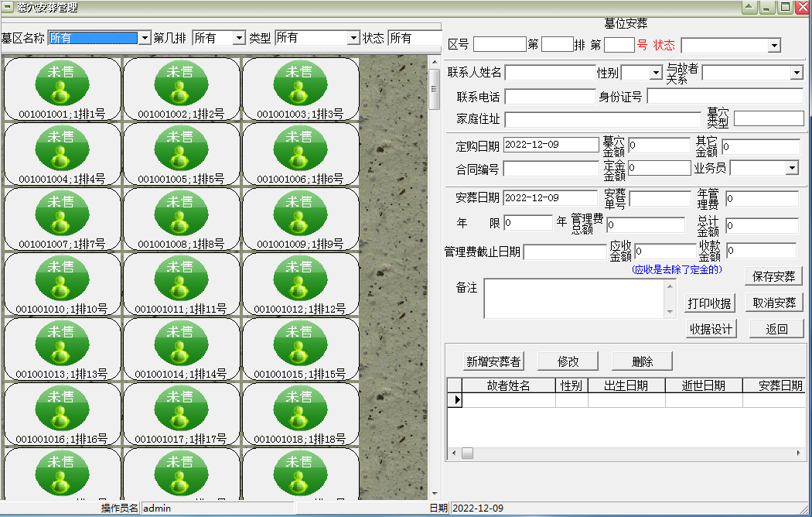The image size is (812, 517).
Task: Click the 定购日期 date field
Action: (551, 145)
